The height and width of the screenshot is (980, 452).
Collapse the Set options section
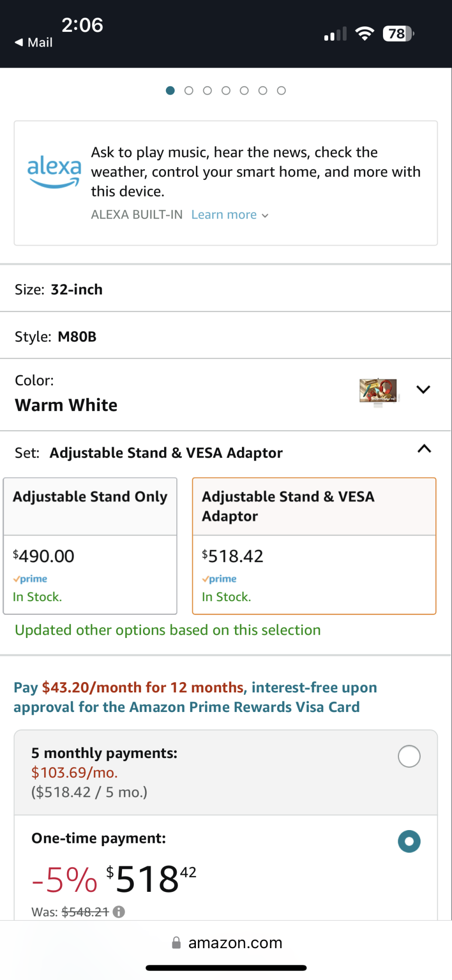point(424,449)
